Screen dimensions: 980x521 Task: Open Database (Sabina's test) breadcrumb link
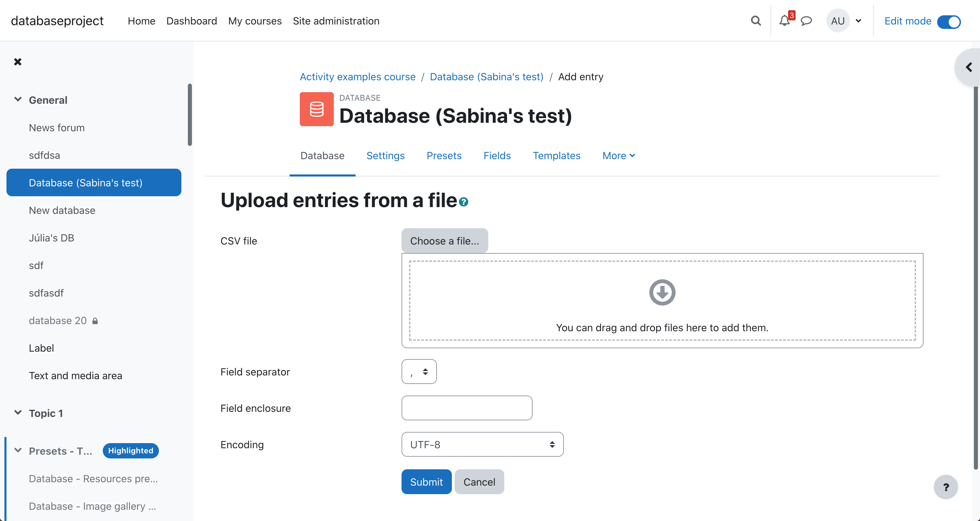pos(486,77)
